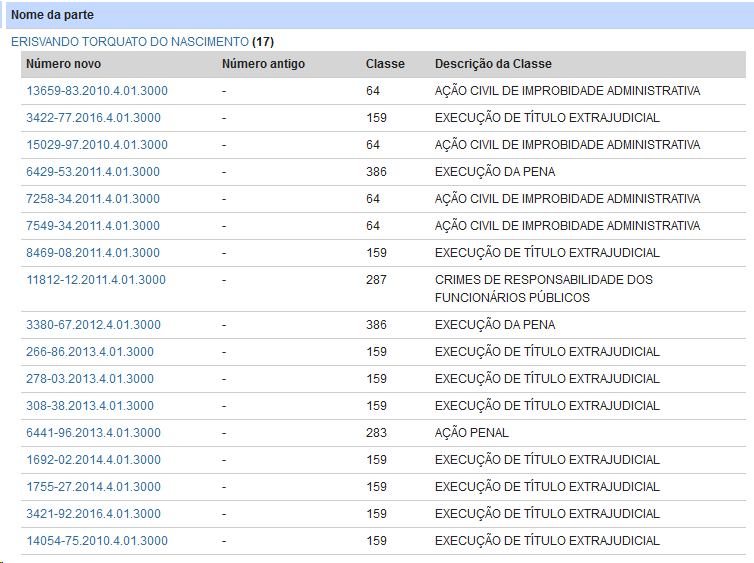View process 3380-67.2012.4.01.3000
754x563 pixels.
tap(93, 325)
